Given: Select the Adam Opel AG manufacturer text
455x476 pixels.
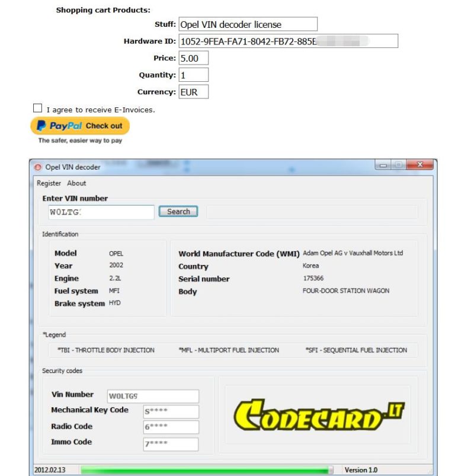Looking at the screenshot, I should pos(353,253).
